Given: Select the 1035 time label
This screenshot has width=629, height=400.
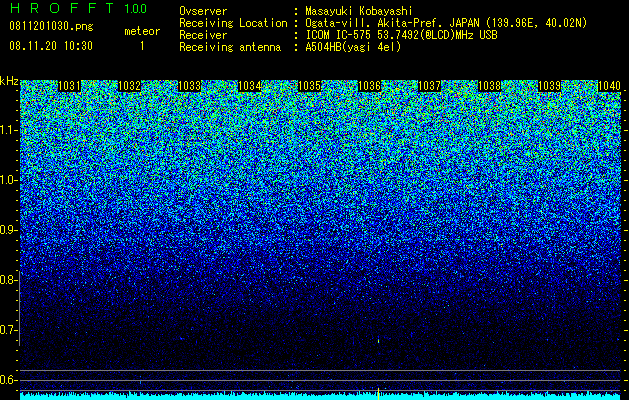Looking at the screenshot, I should coord(310,86).
